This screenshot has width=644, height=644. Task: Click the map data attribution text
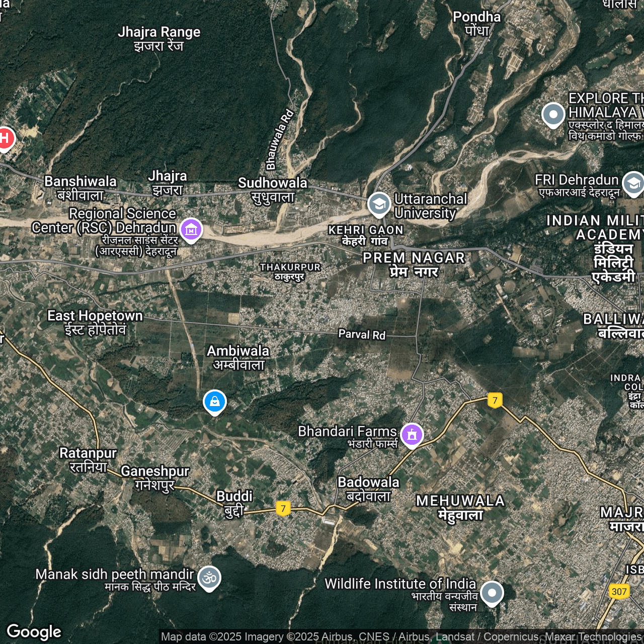pos(401,637)
